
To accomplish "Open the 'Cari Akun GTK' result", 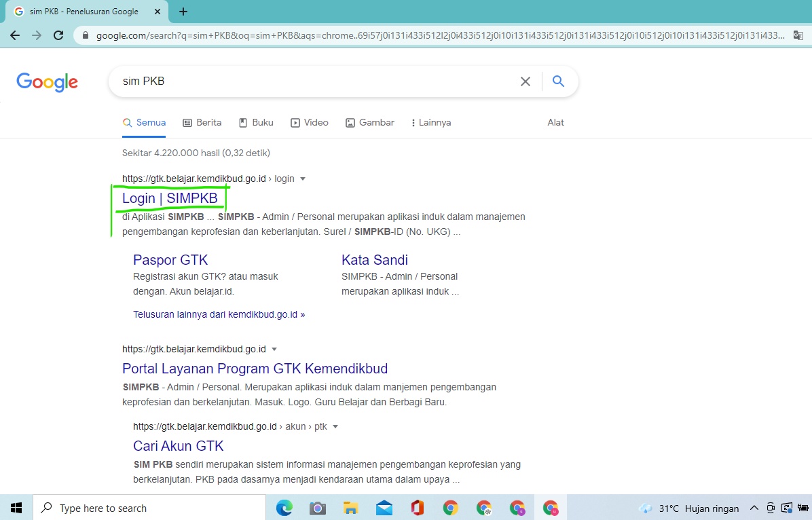I will coord(178,446).
